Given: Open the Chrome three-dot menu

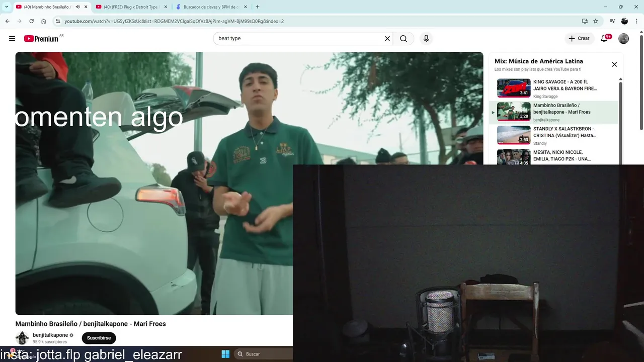Looking at the screenshot, I should click(x=637, y=21).
